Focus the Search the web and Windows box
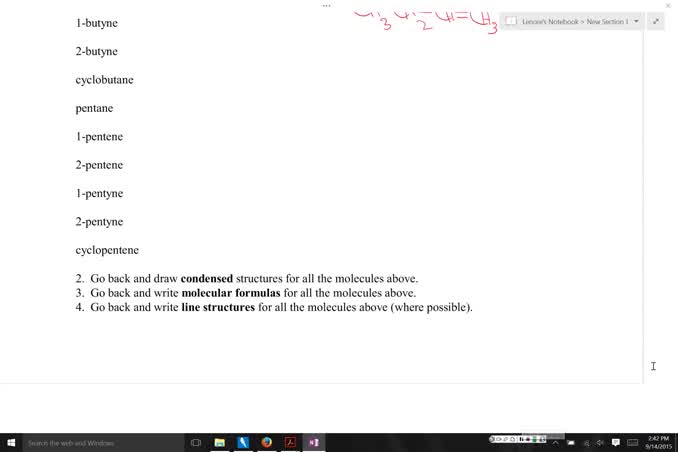The height and width of the screenshot is (452, 678). click(103, 443)
